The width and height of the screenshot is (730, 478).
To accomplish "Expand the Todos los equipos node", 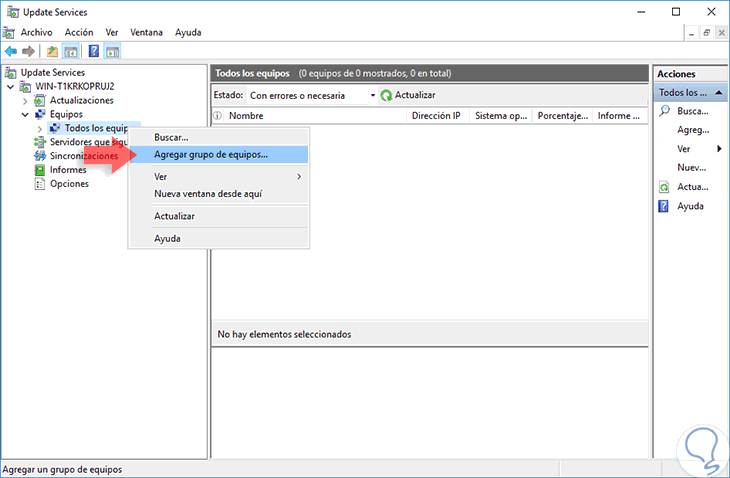I will 40,128.
